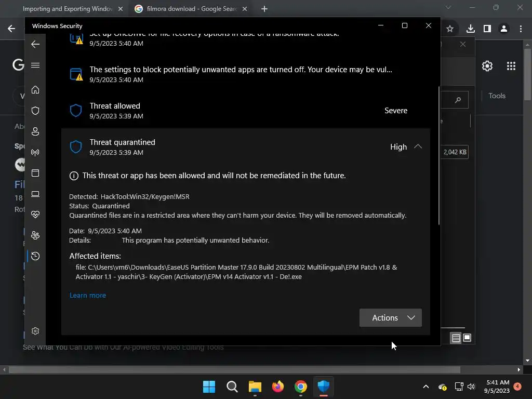Switch to details list view icon
Image resolution: width=532 pixels, height=399 pixels.
[456, 338]
